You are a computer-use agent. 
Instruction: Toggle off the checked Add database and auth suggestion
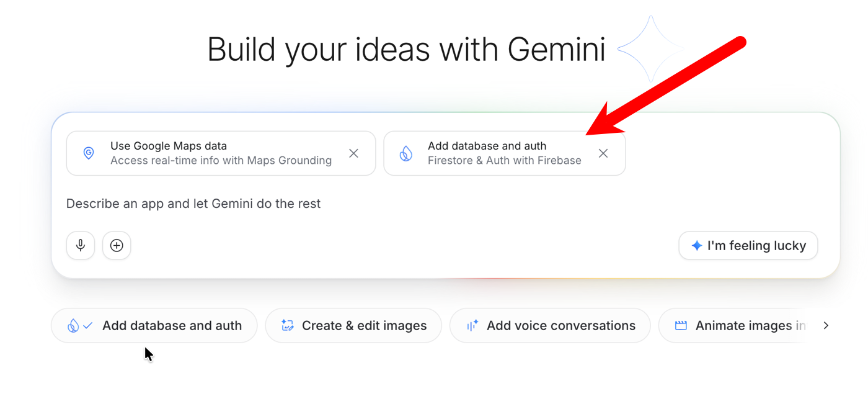(x=154, y=325)
